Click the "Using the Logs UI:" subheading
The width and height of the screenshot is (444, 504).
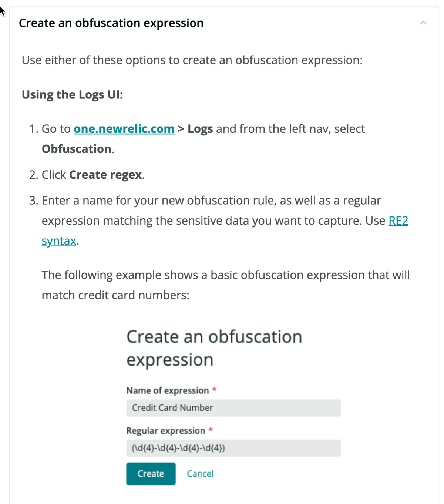click(73, 95)
